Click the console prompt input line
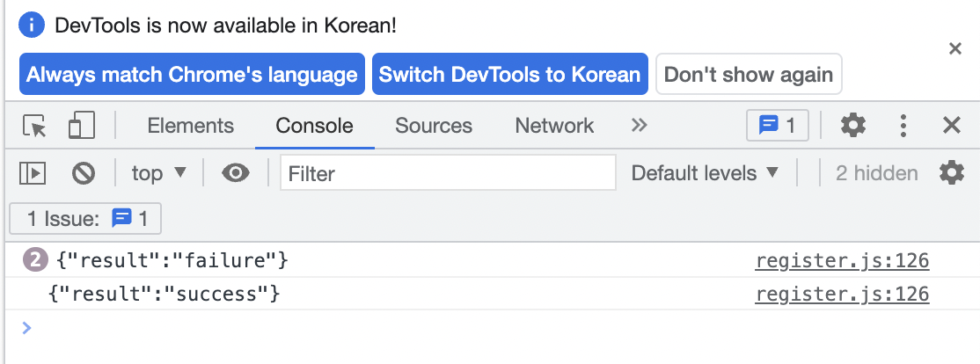 (494, 328)
